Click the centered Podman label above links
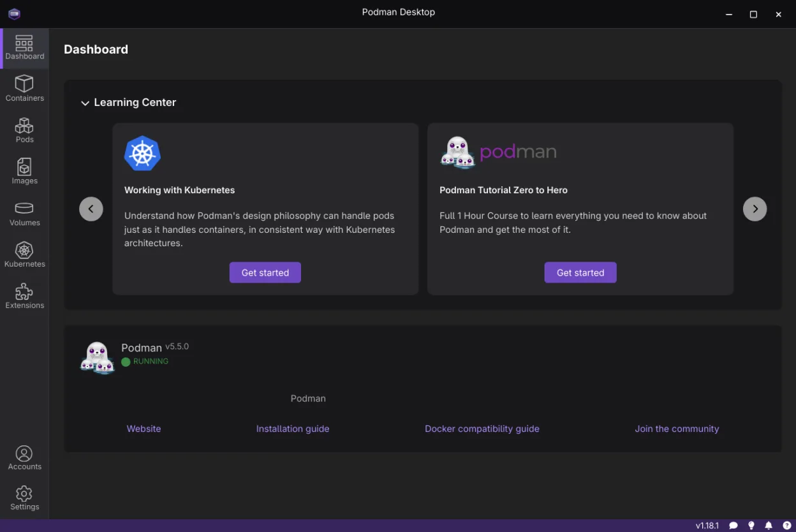 pos(308,398)
